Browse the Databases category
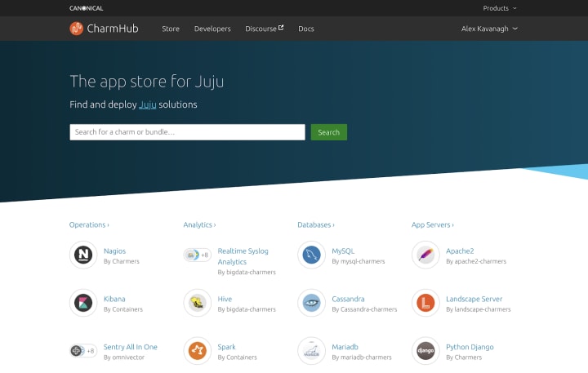588x373 pixels. click(316, 225)
